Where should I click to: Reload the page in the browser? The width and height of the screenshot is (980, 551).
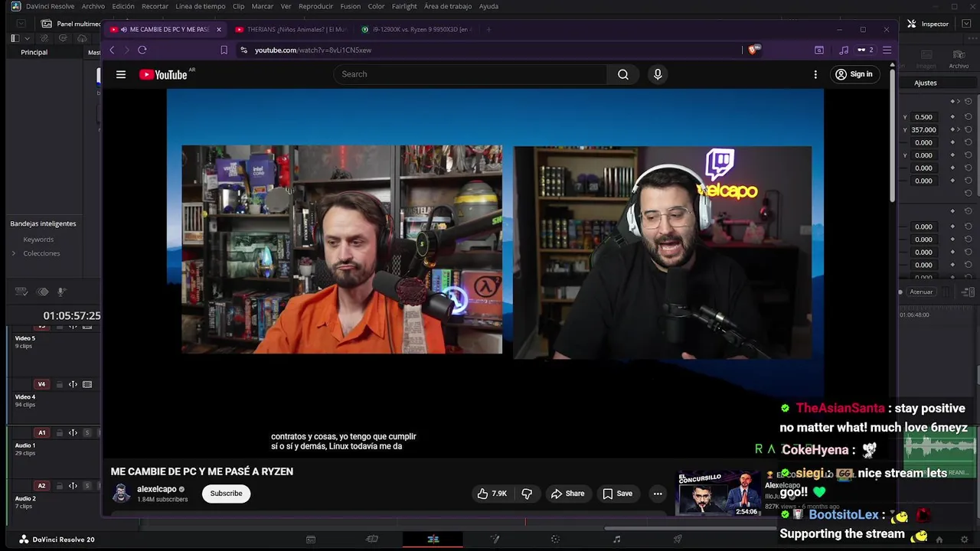[142, 50]
